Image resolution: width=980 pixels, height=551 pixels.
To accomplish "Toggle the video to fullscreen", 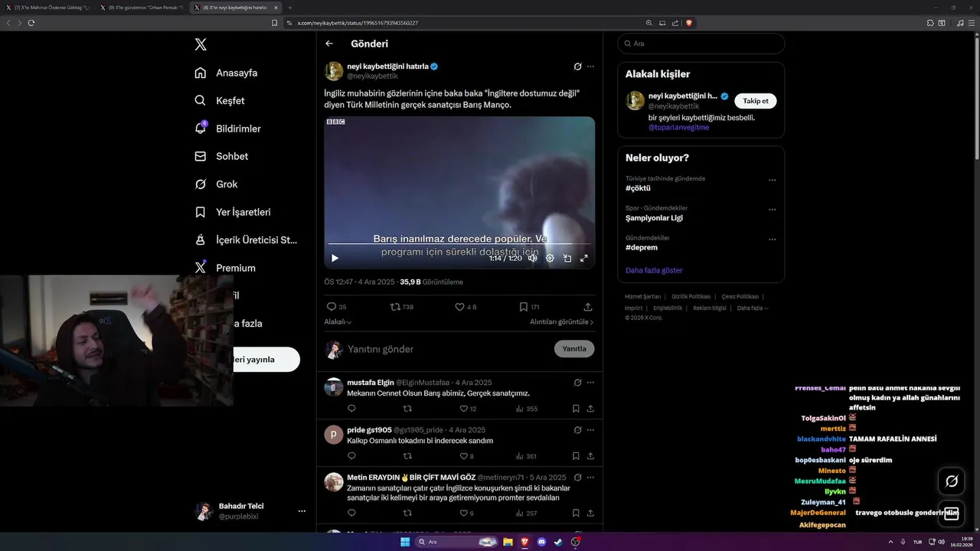I will pyautogui.click(x=584, y=258).
